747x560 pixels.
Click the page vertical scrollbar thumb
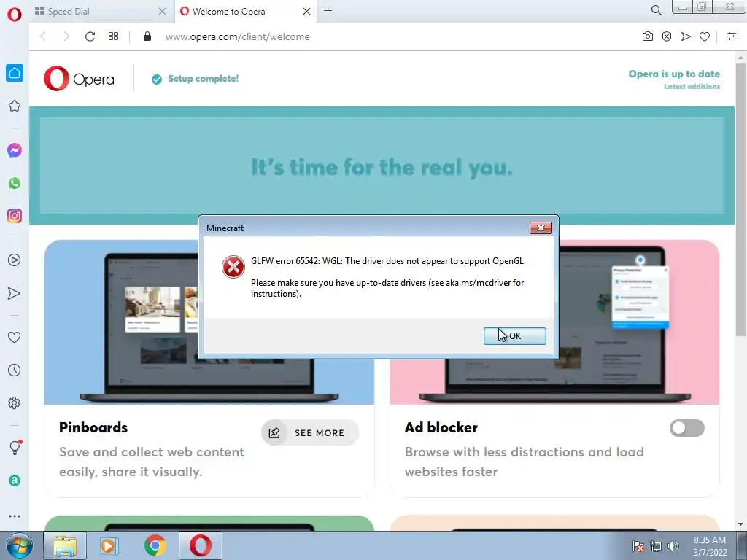coord(740,199)
